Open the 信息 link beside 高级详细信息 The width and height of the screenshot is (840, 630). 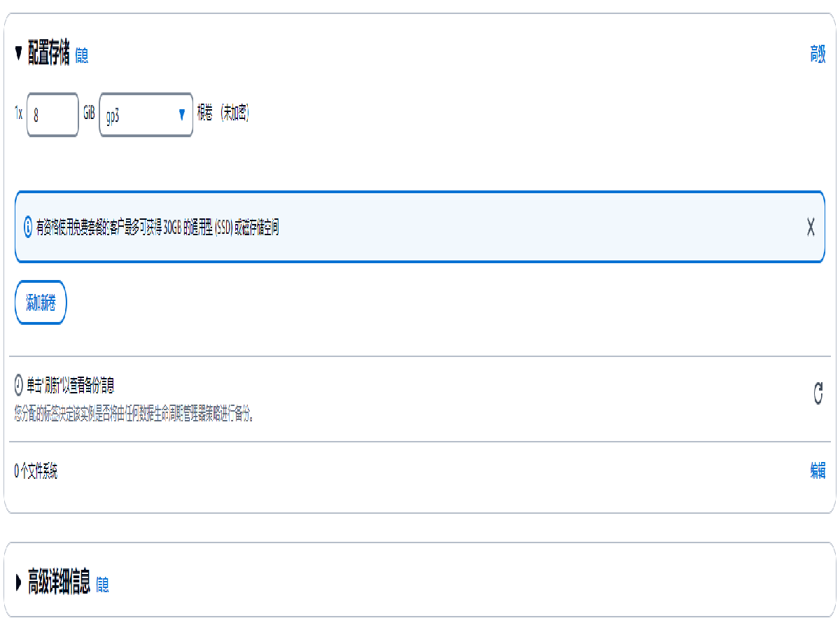coord(102,584)
